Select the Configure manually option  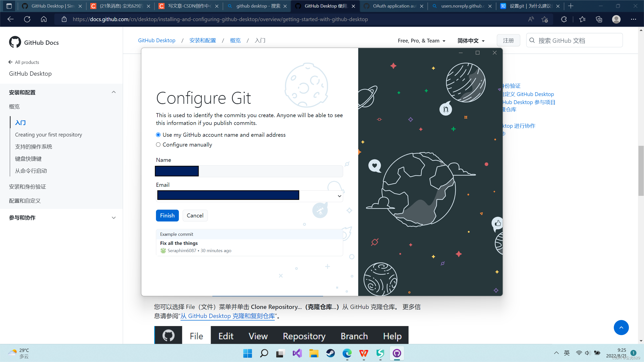tap(158, 145)
